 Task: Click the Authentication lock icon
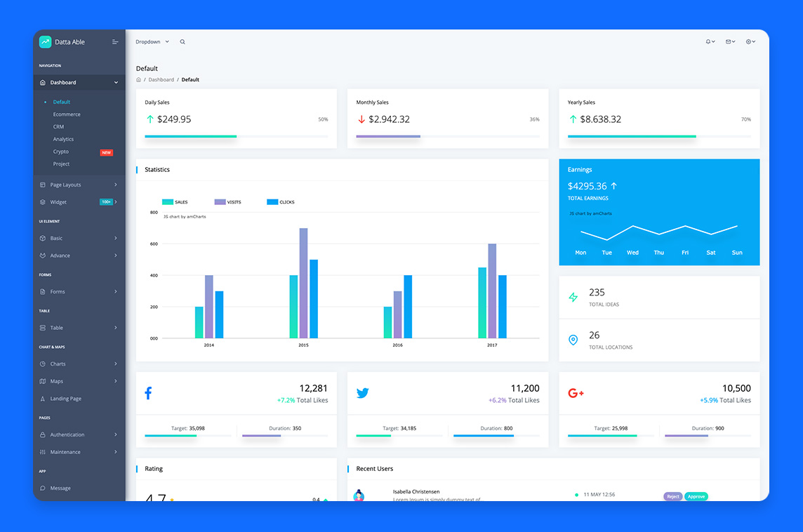point(43,434)
